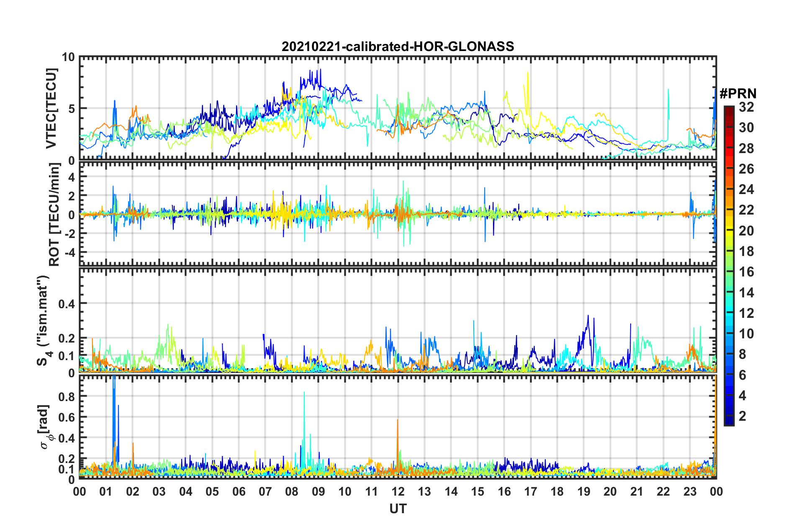
Task: Click PRN colorbar value "20"
Action: (746, 231)
